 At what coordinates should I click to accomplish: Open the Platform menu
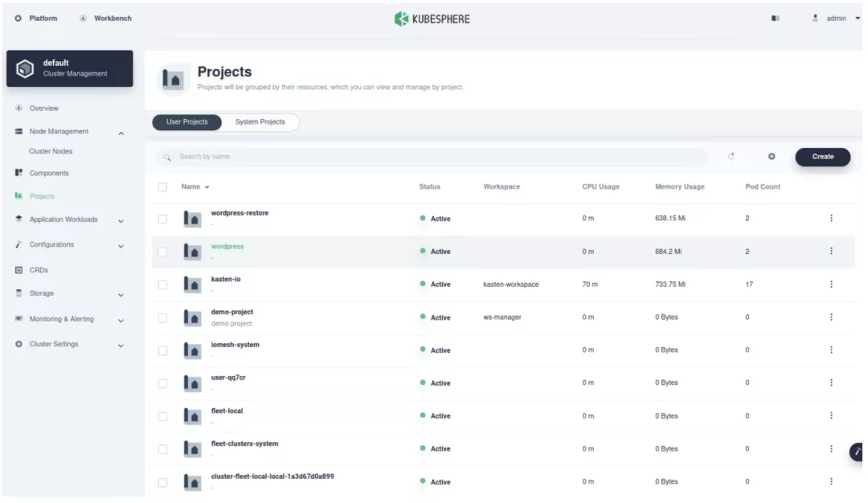click(x=37, y=18)
